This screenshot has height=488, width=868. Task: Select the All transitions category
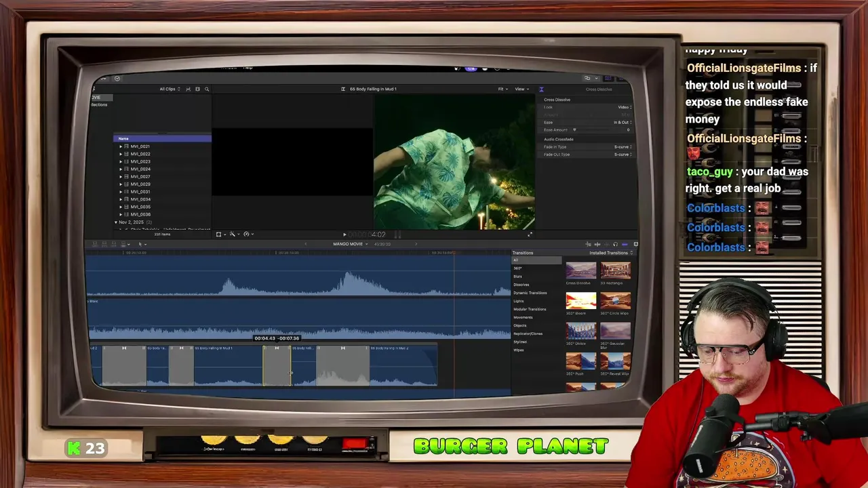(537, 260)
